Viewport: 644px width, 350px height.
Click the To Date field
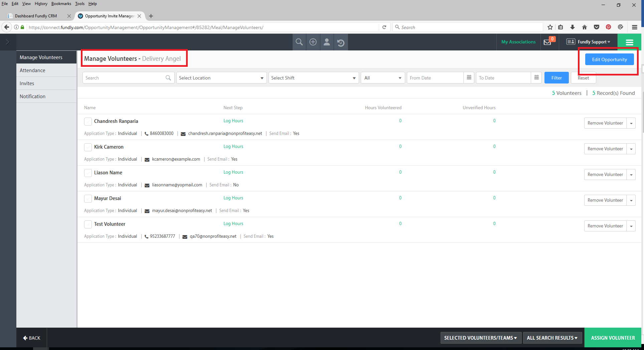503,78
